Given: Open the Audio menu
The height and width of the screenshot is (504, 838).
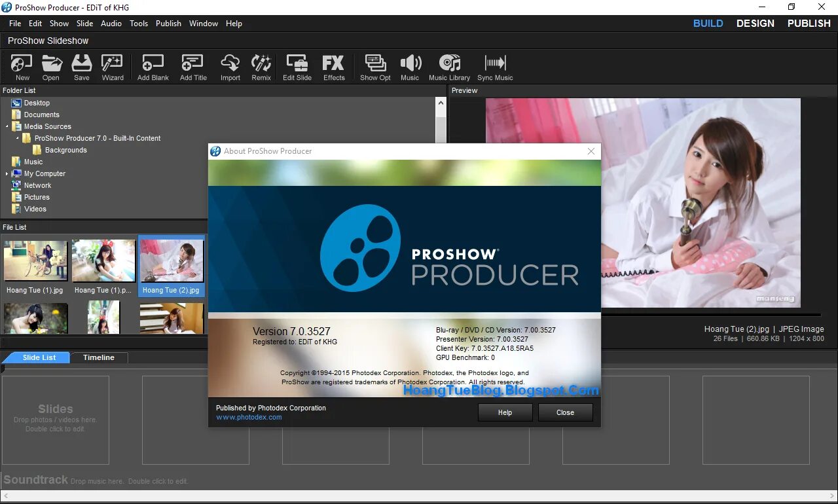Looking at the screenshot, I should pyautogui.click(x=111, y=23).
